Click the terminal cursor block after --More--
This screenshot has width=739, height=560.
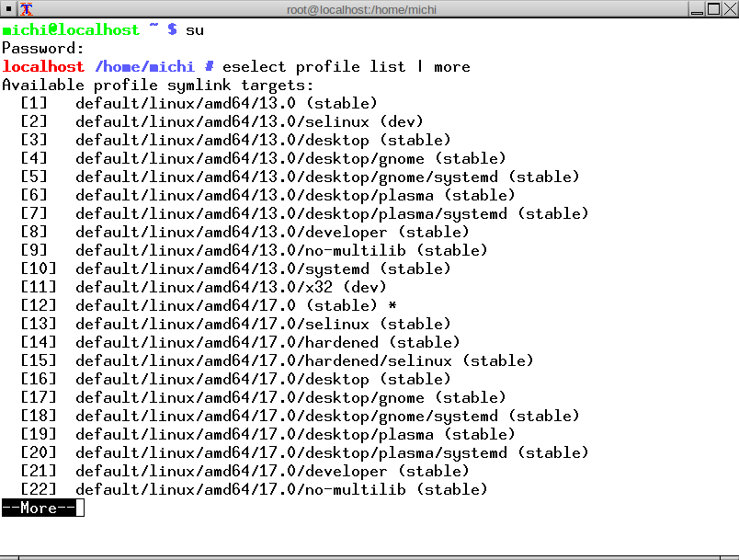[x=80, y=508]
